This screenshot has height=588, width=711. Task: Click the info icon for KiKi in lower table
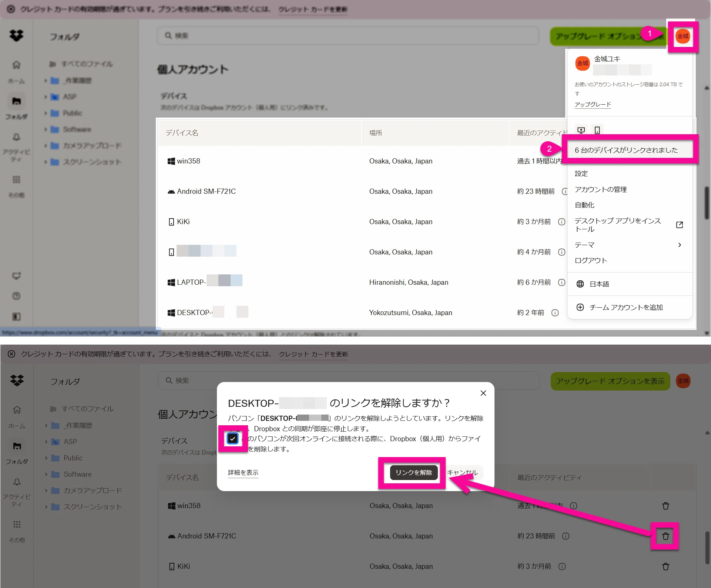point(562,567)
